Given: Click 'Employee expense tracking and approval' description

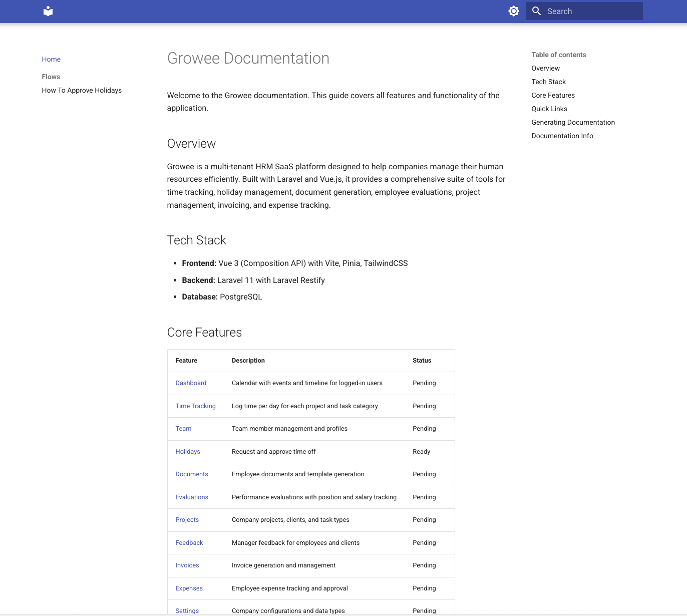Looking at the screenshot, I should pyautogui.click(x=290, y=588).
